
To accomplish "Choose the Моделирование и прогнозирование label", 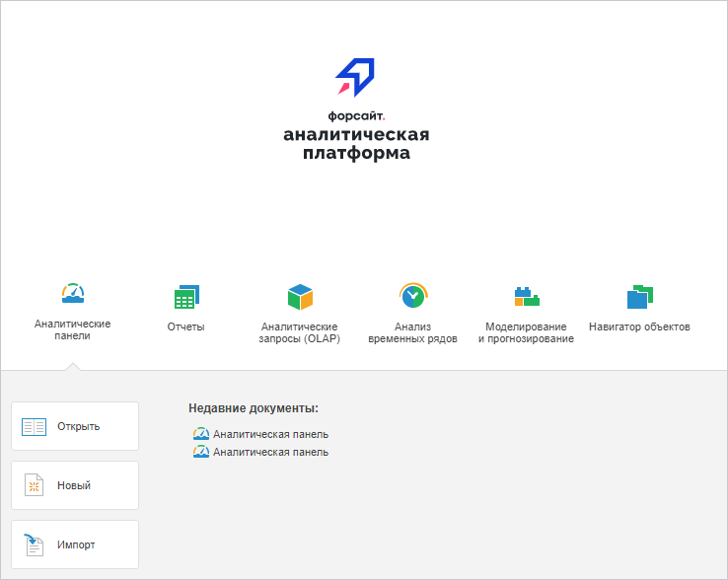I will (526, 332).
